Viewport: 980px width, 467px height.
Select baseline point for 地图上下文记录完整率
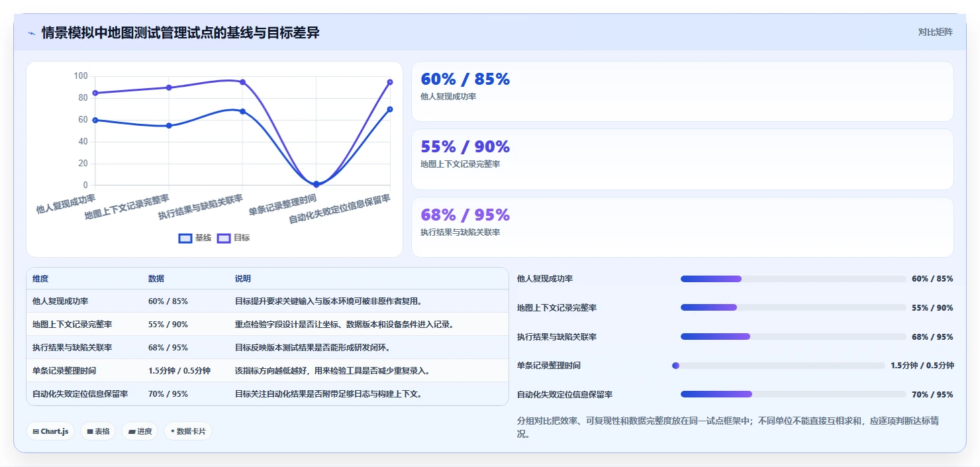[x=169, y=125]
